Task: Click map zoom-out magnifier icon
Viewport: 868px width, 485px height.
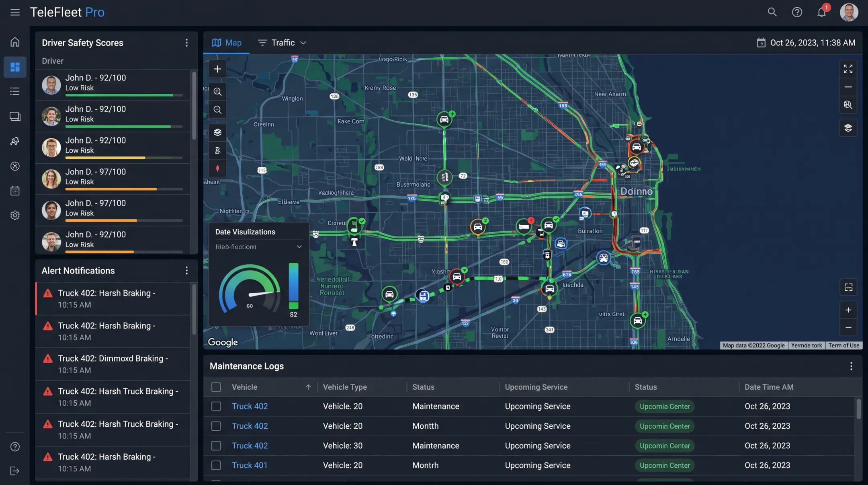Action: click(217, 109)
